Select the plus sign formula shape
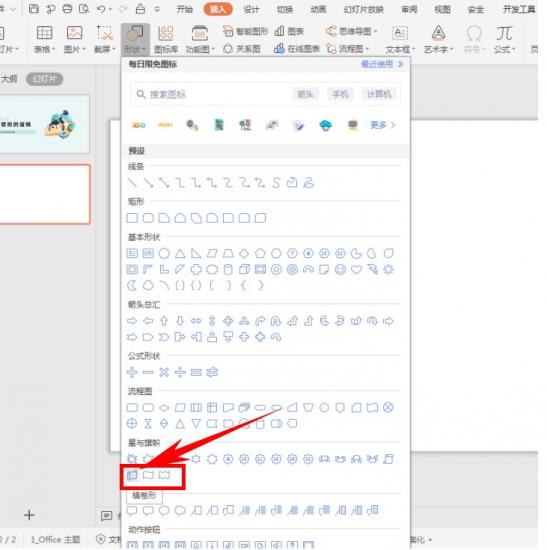This screenshot has height=550, width=547. click(x=132, y=372)
